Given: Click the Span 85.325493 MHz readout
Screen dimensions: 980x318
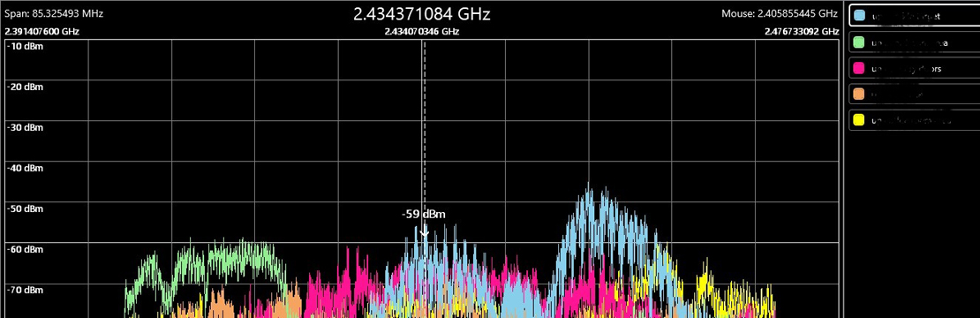Looking at the screenshot, I should [54, 13].
